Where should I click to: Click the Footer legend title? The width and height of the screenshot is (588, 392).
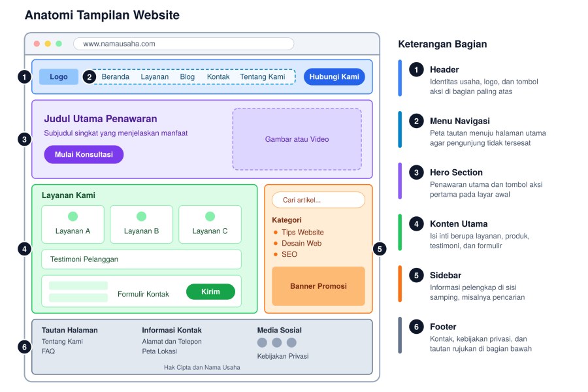443,327
